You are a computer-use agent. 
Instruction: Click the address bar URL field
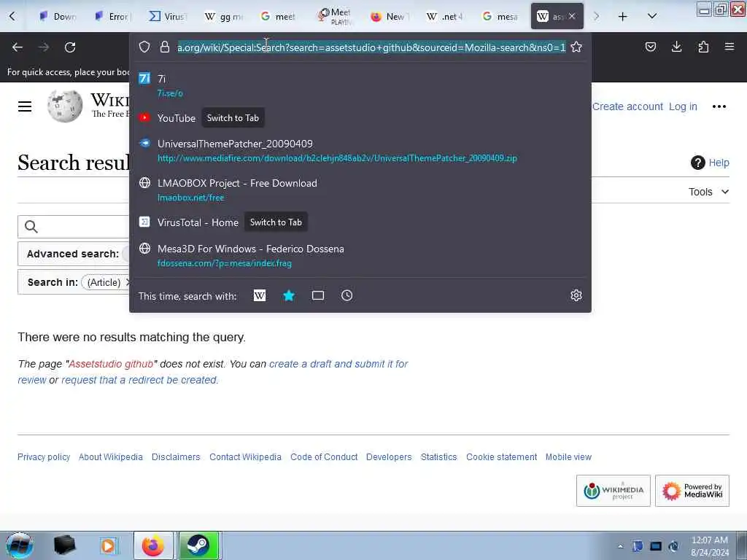(371, 47)
